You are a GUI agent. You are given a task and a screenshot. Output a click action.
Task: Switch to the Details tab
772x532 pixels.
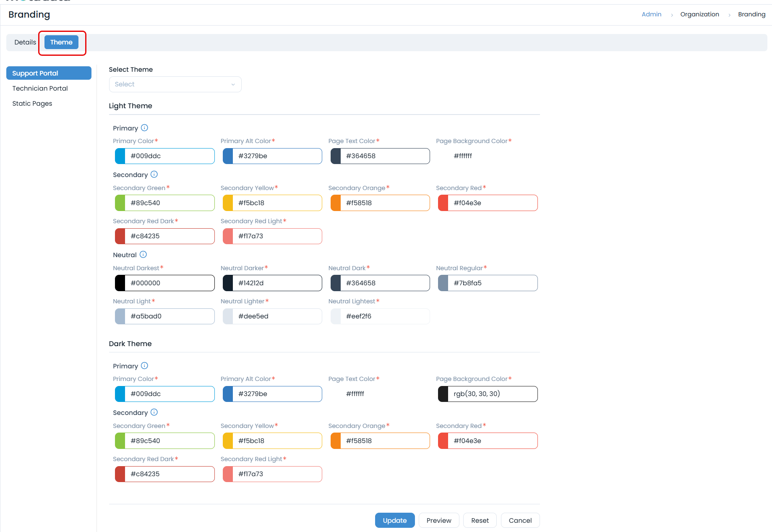[x=25, y=42]
